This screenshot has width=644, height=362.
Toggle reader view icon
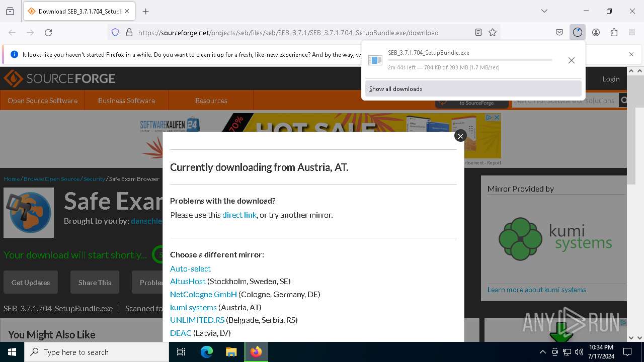[x=478, y=32]
